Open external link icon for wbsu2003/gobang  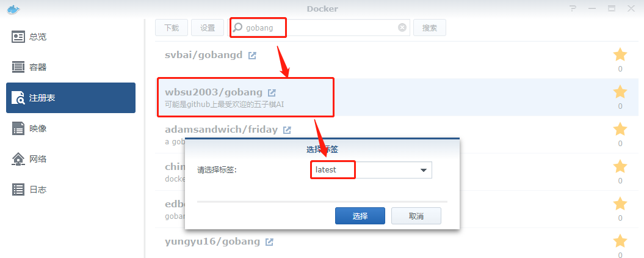[x=272, y=92]
